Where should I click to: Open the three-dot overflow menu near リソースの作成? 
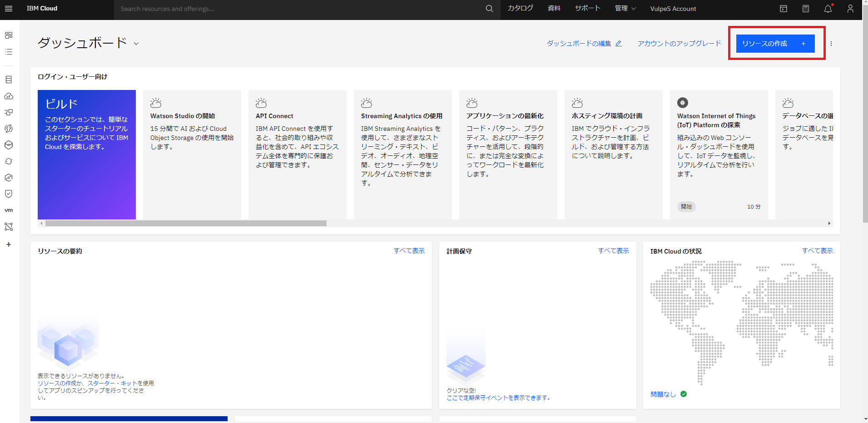[832, 44]
